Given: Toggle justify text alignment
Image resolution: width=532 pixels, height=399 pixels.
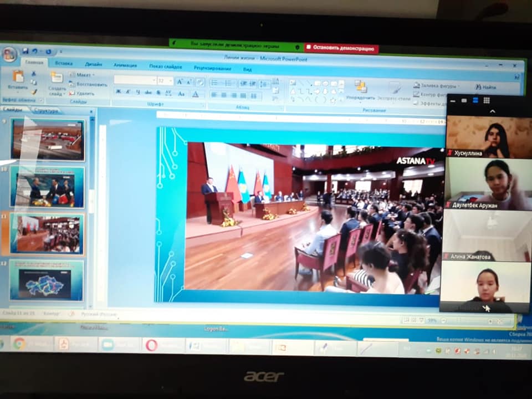Looking at the screenshot, I should coord(243,96).
